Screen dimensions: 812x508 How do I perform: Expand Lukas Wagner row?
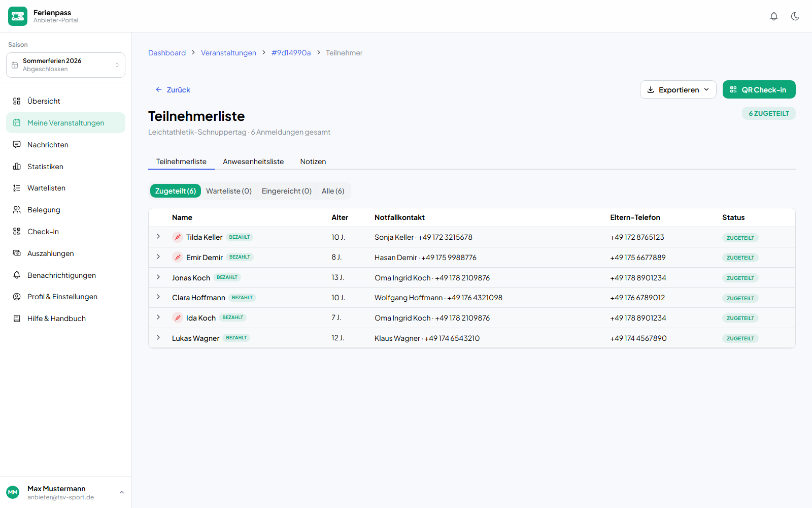click(158, 338)
